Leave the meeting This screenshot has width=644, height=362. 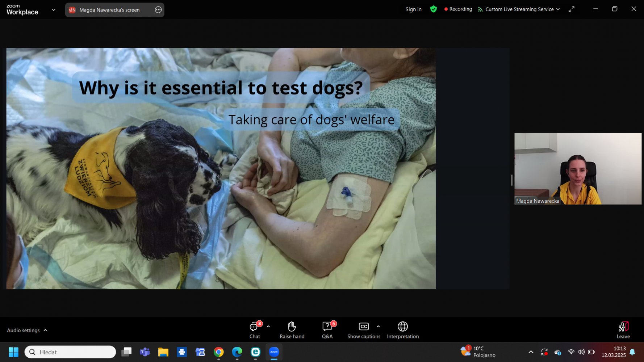tap(623, 330)
